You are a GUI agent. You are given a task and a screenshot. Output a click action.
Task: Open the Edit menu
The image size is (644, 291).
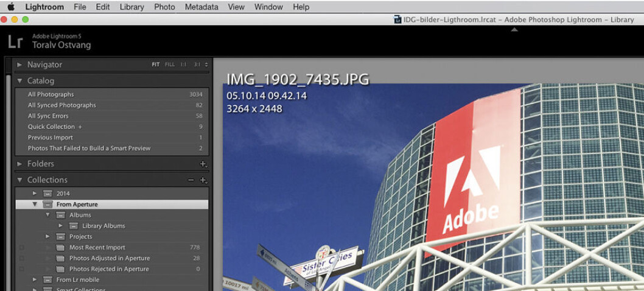[x=103, y=7]
